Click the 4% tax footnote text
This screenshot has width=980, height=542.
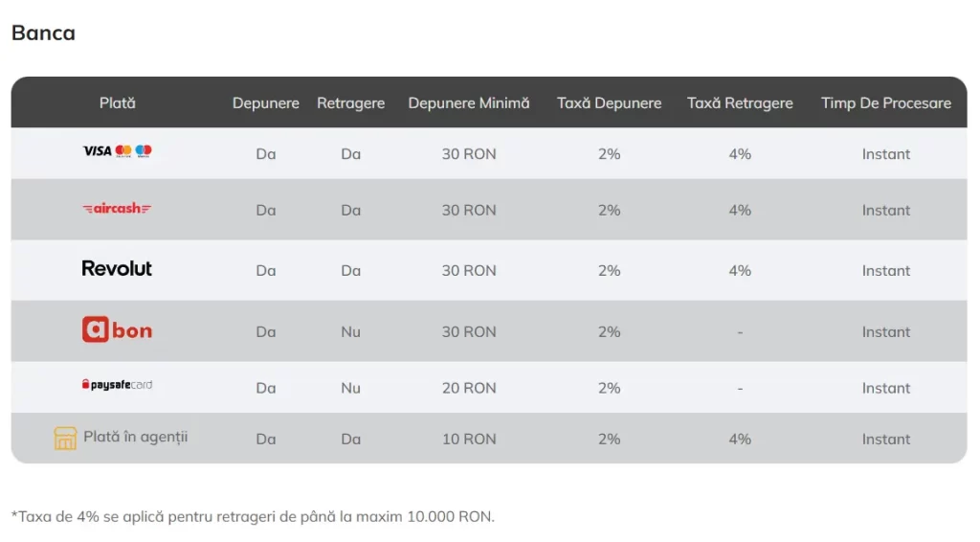[x=253, y=517]
